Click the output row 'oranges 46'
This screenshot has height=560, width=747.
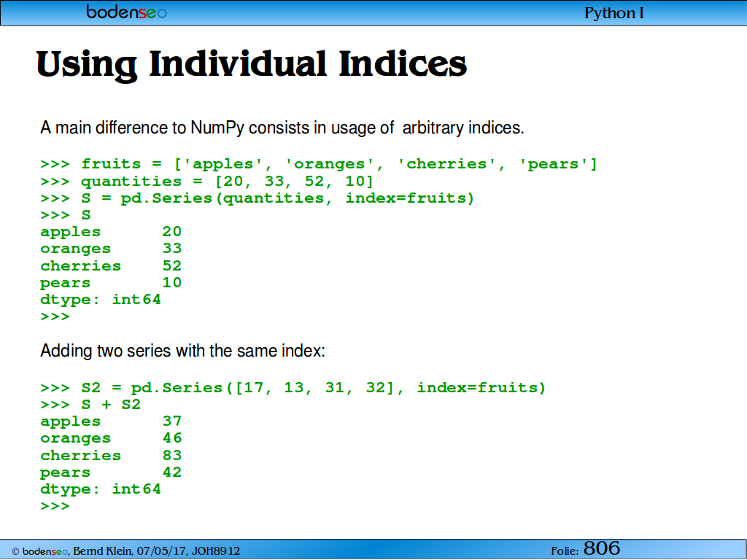(111, 438)
